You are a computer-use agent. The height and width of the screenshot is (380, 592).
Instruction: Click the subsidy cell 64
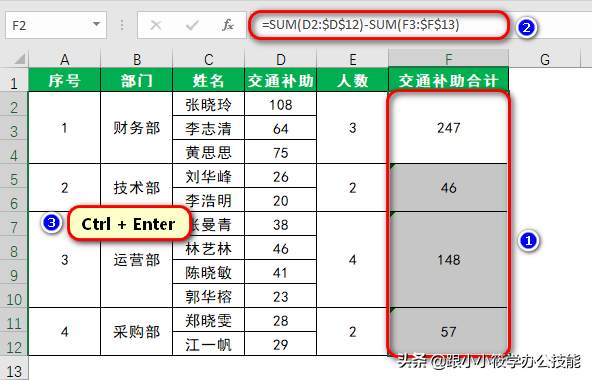(x=281, y=128)
